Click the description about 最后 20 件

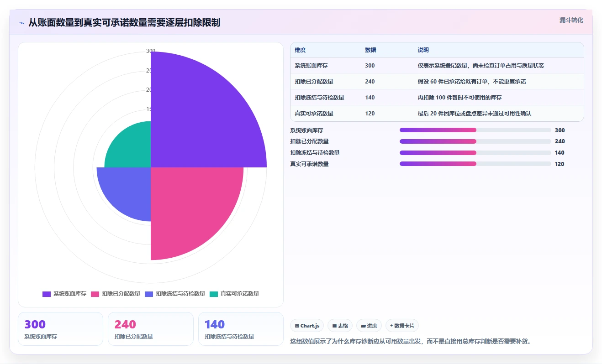click(x=475, y=114)
